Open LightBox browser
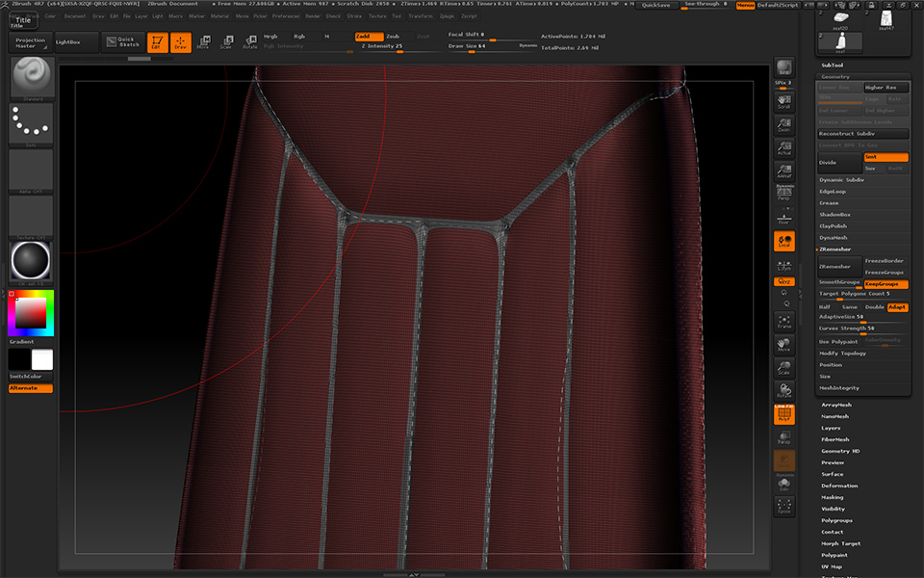Screen dimensions: 924x578 (75, 42)
